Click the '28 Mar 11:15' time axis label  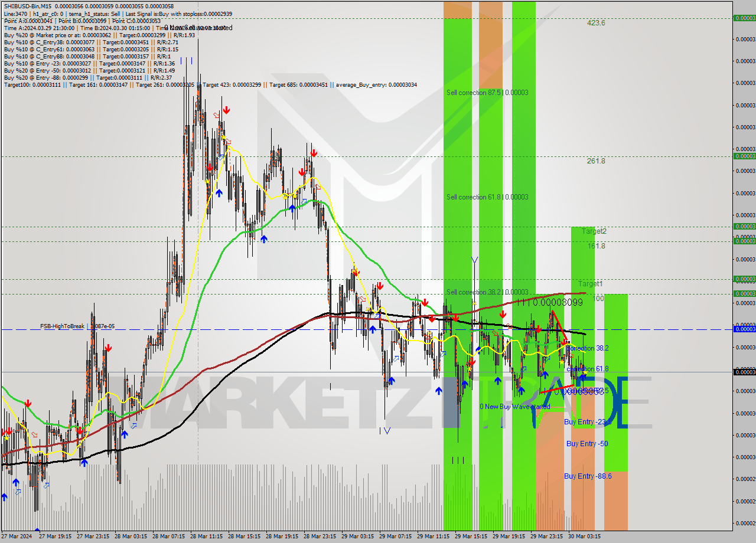(207, 537)
